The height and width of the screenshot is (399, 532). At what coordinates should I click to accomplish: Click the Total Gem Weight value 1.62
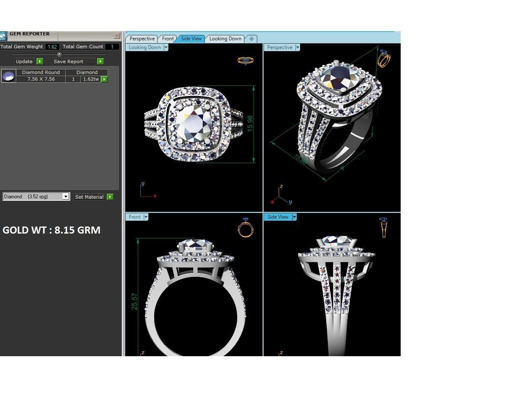tap(52, 47)
